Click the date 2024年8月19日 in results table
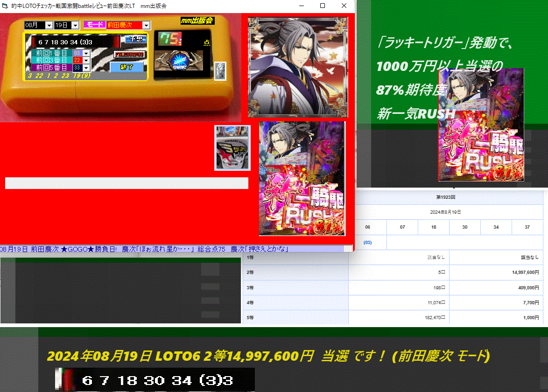This screenshot has height=392, width=548. (x=446, y=212)
